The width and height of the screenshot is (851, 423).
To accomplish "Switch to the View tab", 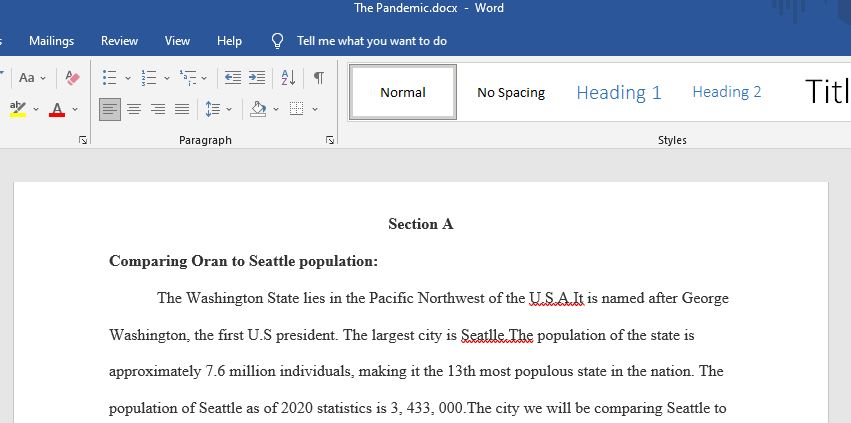I will [177, 41].
